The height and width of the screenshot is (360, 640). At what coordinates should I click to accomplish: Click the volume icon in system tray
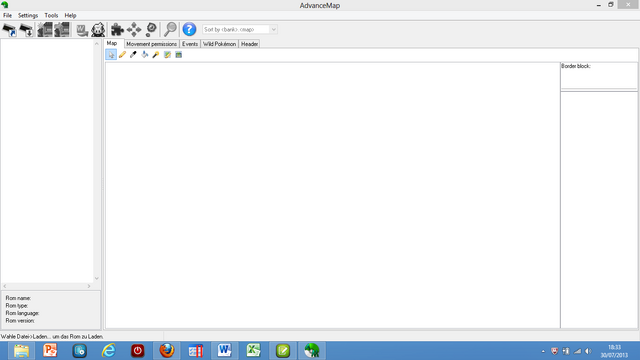588,351
